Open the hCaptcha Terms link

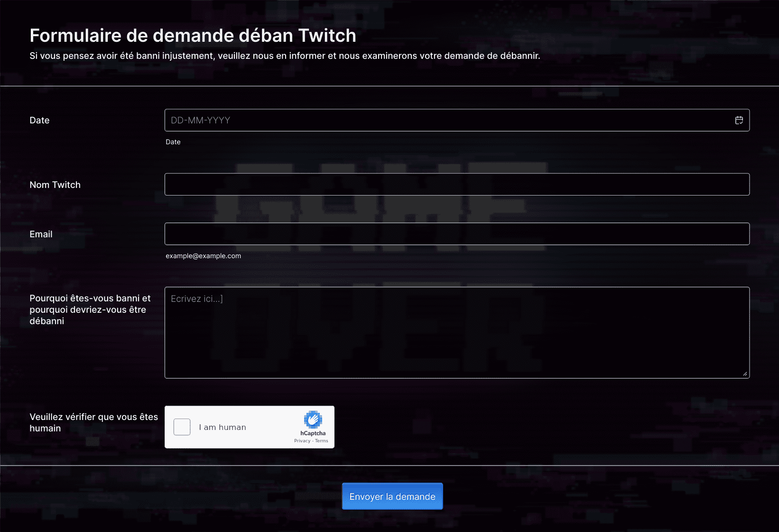point(322,441)
